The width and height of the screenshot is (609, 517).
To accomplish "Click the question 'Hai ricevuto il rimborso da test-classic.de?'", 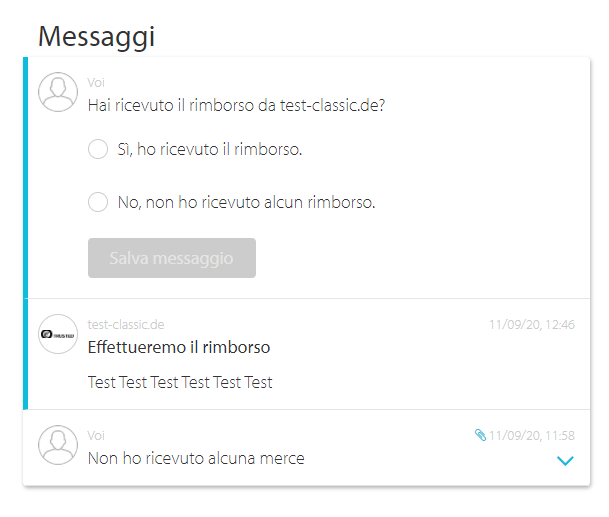I will (236, 105).
